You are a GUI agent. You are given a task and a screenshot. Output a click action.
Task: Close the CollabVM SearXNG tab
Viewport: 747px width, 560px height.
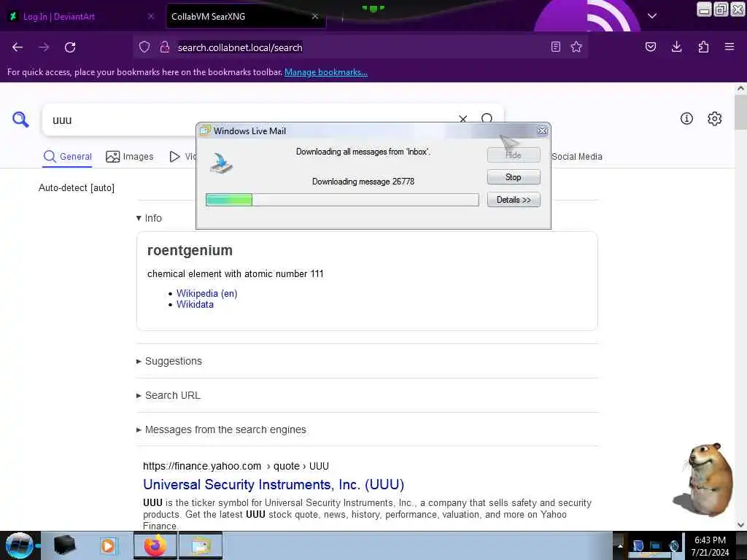pos(315,16)
